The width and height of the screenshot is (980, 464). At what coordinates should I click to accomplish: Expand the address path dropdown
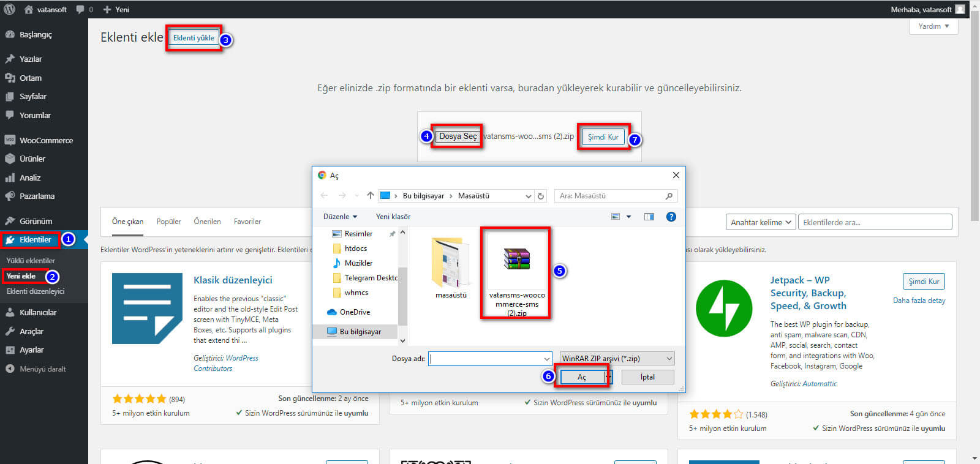click(x=528, y=196)
